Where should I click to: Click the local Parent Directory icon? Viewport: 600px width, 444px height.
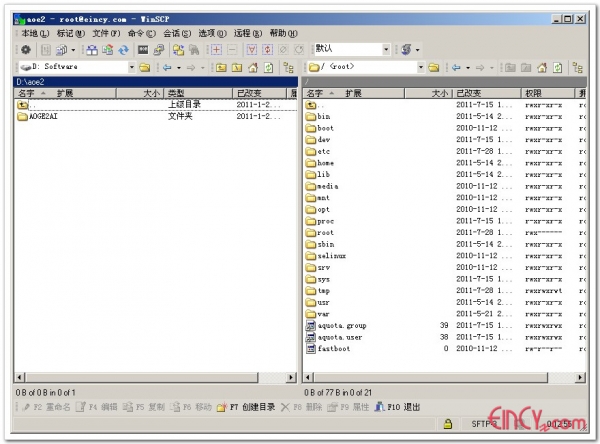pos(221,68)
